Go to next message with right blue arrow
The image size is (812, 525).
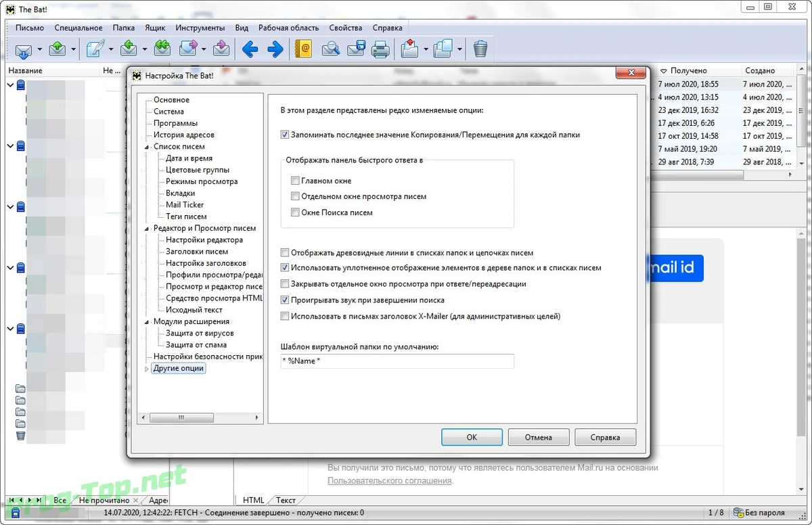275,49
